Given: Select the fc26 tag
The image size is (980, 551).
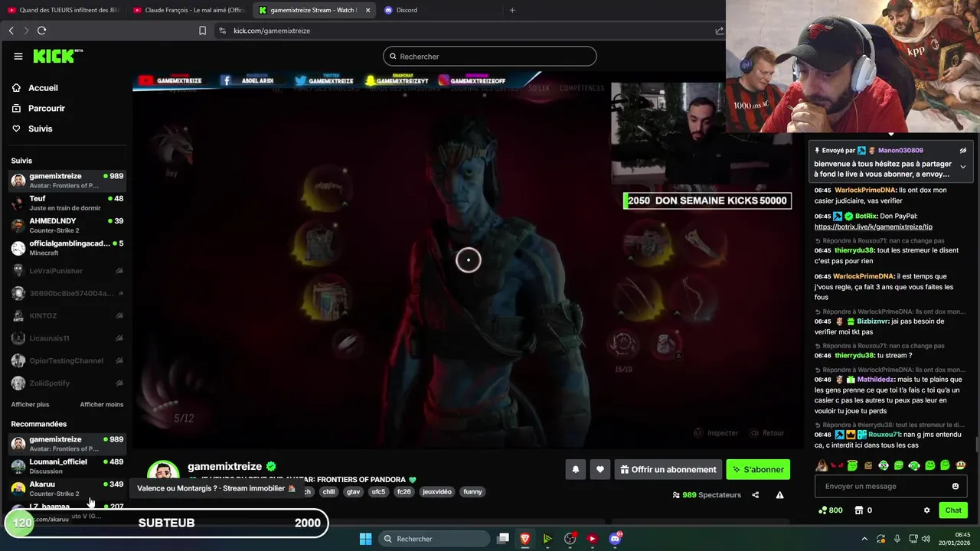Looking at the screenshot, I should [x=403, y=491].
